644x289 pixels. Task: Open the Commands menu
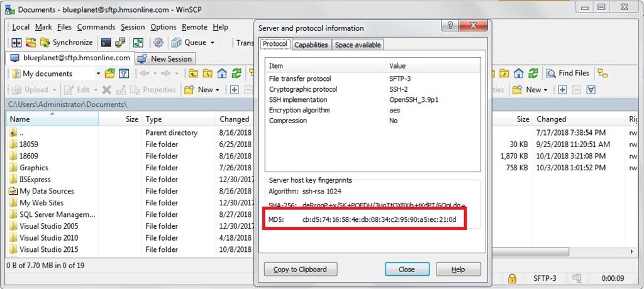[96, 27]
